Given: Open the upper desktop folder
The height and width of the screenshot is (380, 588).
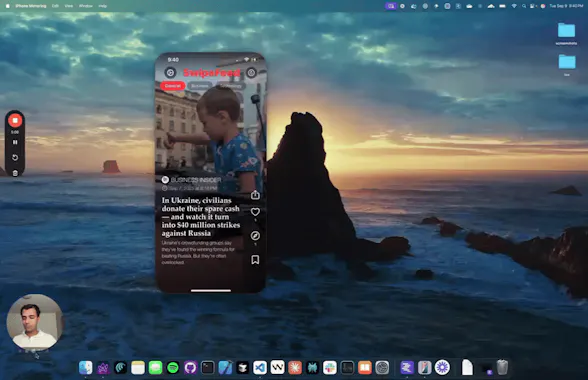Looking at the screenshot, I should tap(566, 31).
